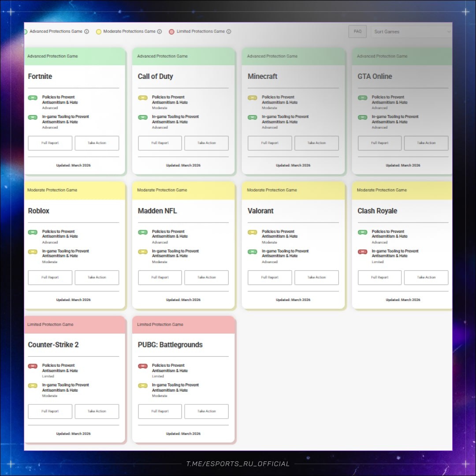Click yellow Moderate Protections Game legend circle

click(x=99, y=32)
